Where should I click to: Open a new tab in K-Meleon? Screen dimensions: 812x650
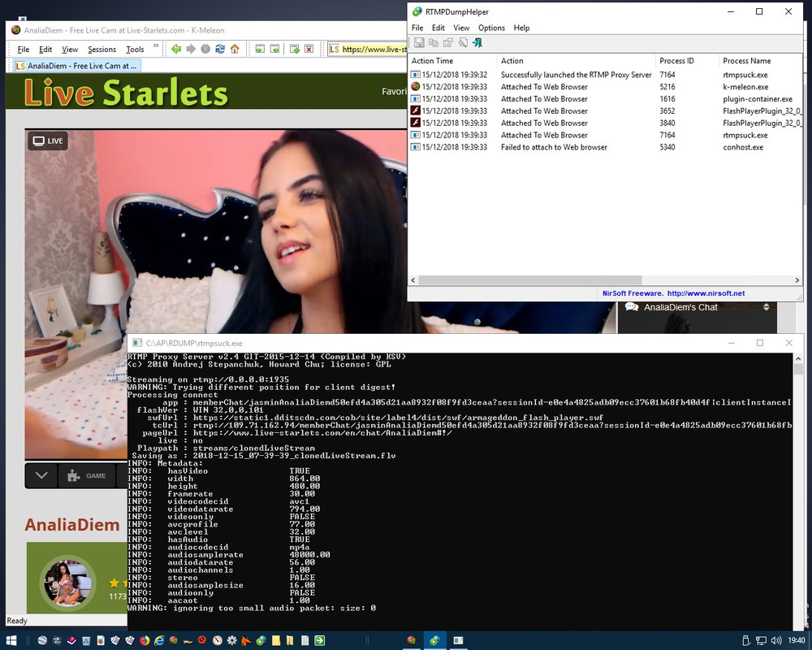pyautogui.click(x=294, y=50)
